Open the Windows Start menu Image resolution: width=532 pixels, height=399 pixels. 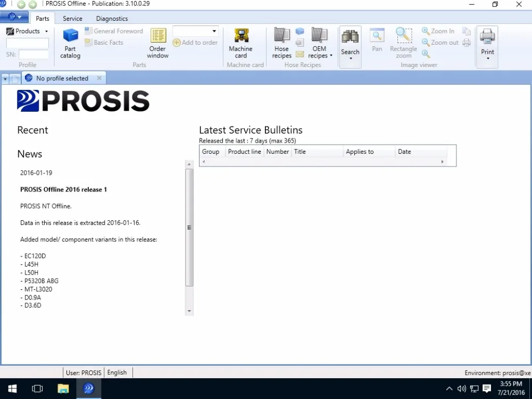point(13,388)
